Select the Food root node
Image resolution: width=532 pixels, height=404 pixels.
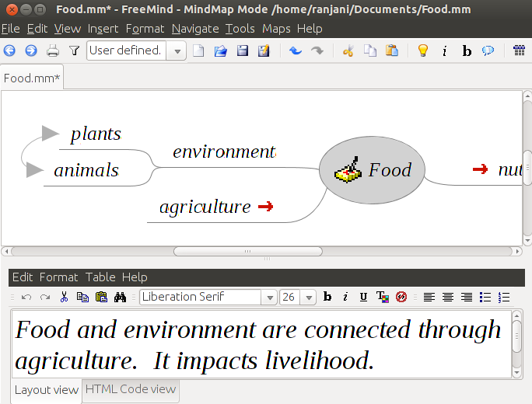point(372,170)
